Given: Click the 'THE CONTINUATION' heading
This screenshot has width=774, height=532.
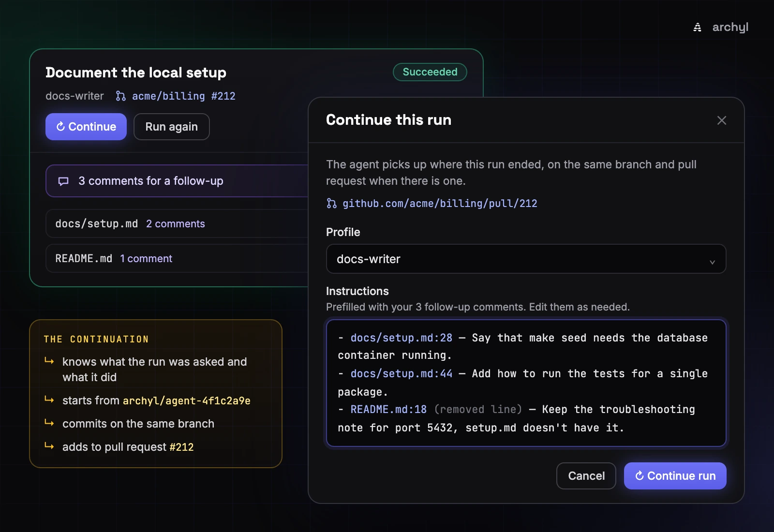Looking at the screenshot, I should pyautogui.click(x=96, y=340).
